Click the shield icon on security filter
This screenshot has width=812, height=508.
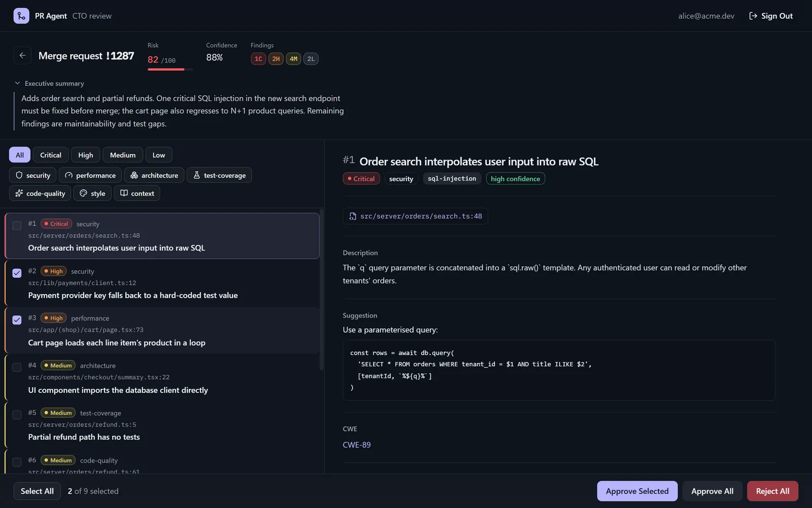pyautogui.click(x=19, y=175)
